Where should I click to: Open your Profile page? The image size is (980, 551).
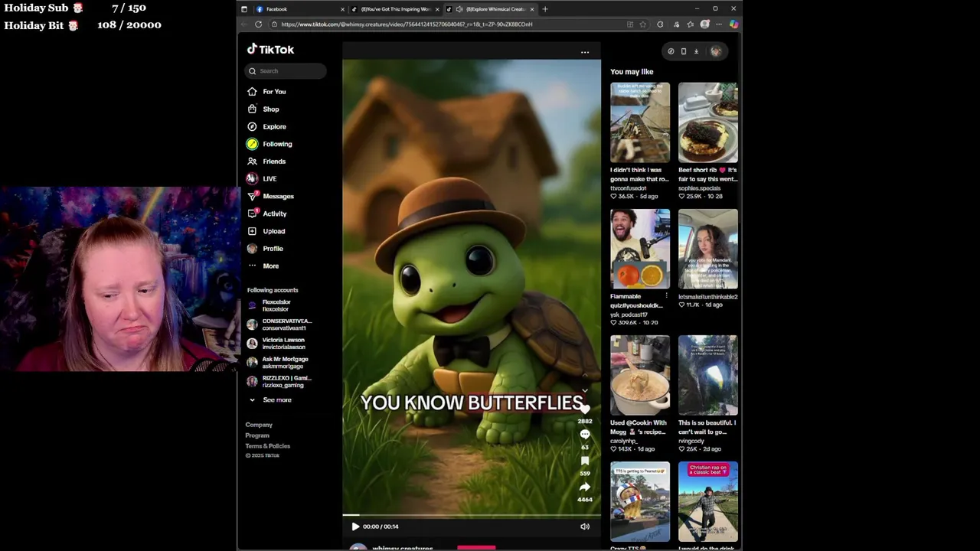pos(265,249)
